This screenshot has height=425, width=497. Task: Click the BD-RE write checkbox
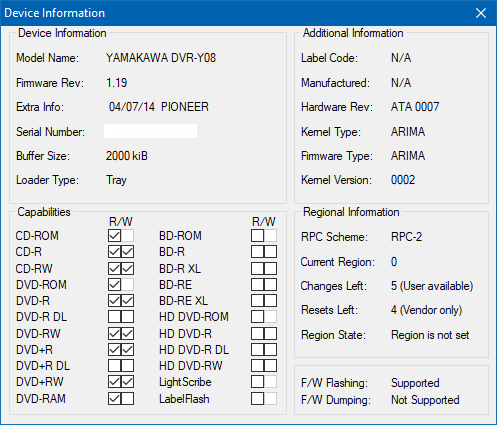click(x=270, y=285)
